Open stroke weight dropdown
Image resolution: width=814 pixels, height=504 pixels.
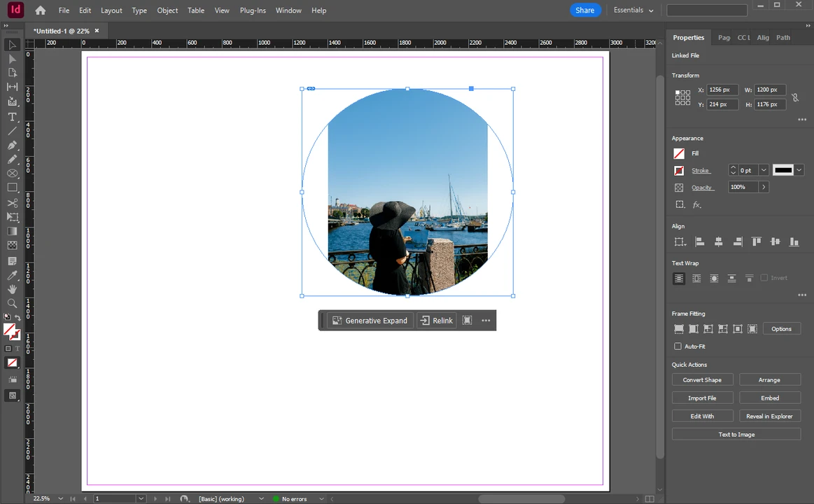pos(763,170)
